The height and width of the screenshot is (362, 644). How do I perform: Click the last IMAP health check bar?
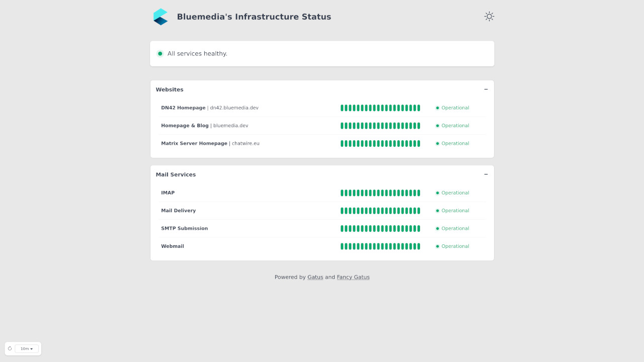coord(418,193)
